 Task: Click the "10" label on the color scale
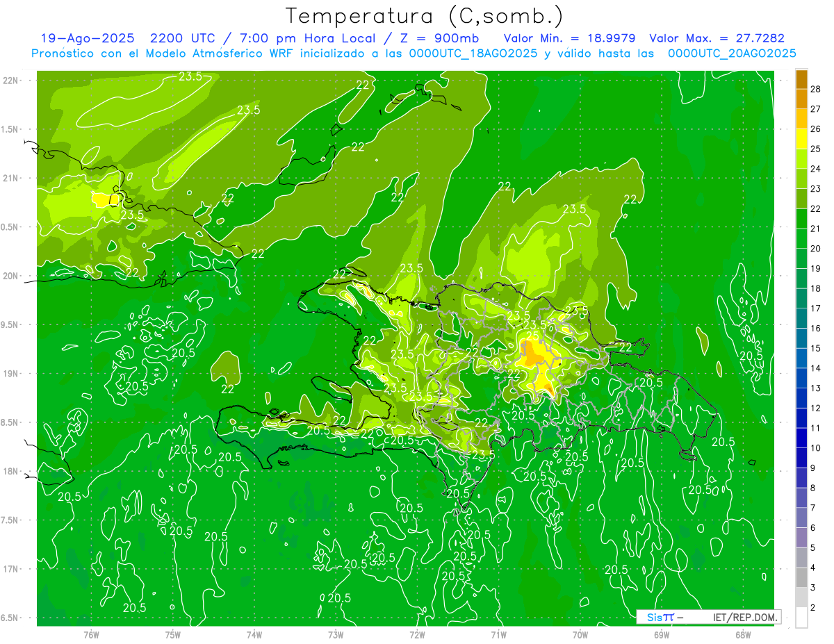point(816,448)
